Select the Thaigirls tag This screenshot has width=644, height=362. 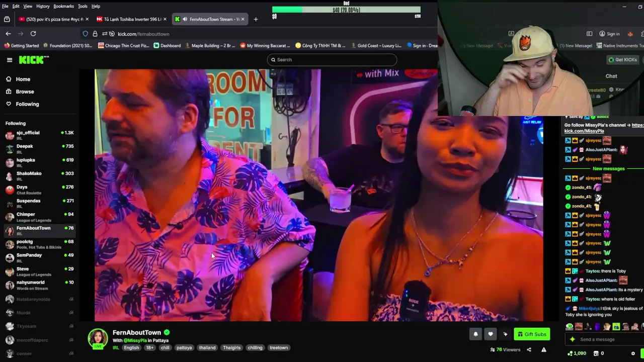point(232,347)
